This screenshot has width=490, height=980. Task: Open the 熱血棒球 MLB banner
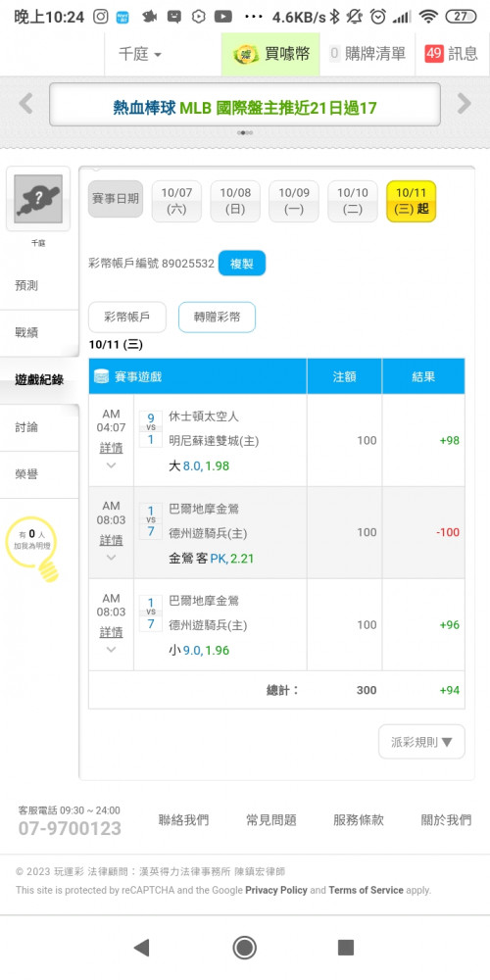pos(244,105)
